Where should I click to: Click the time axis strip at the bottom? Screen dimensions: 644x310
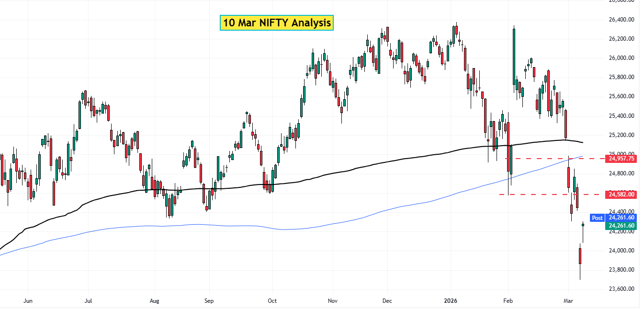tap(311, 301)
